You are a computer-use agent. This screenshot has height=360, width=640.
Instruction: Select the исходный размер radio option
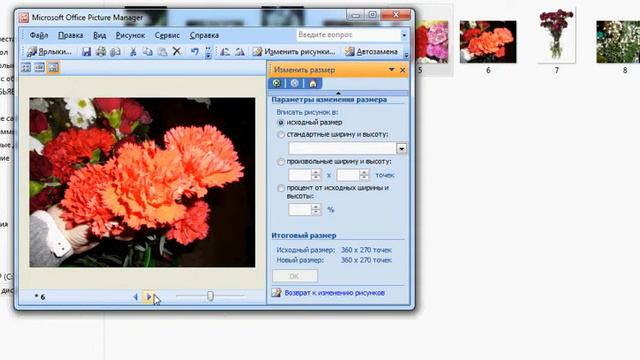280,122
